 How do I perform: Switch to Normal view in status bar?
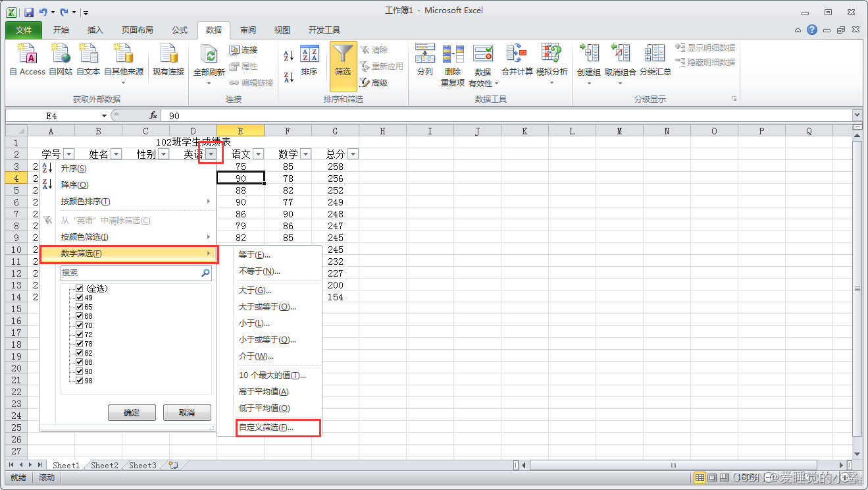tap(700, 477)
